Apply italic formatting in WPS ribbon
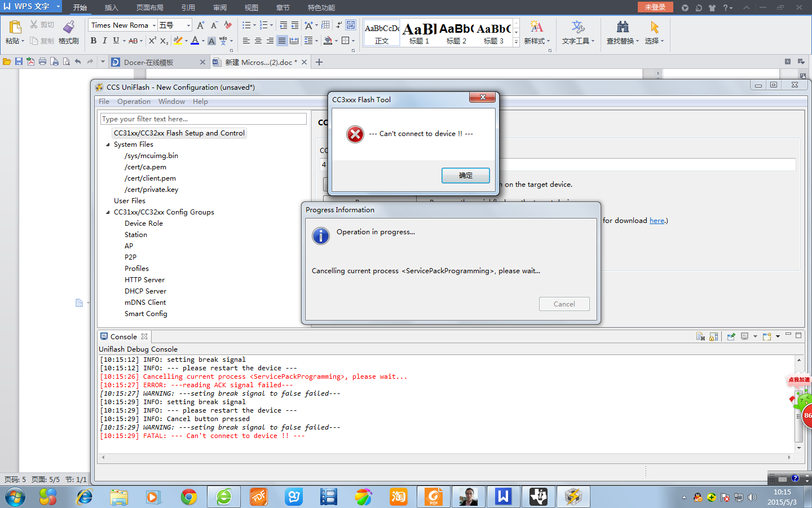This screenshot has width=812, height=508. pyautogui.click(x=104, y=41)
